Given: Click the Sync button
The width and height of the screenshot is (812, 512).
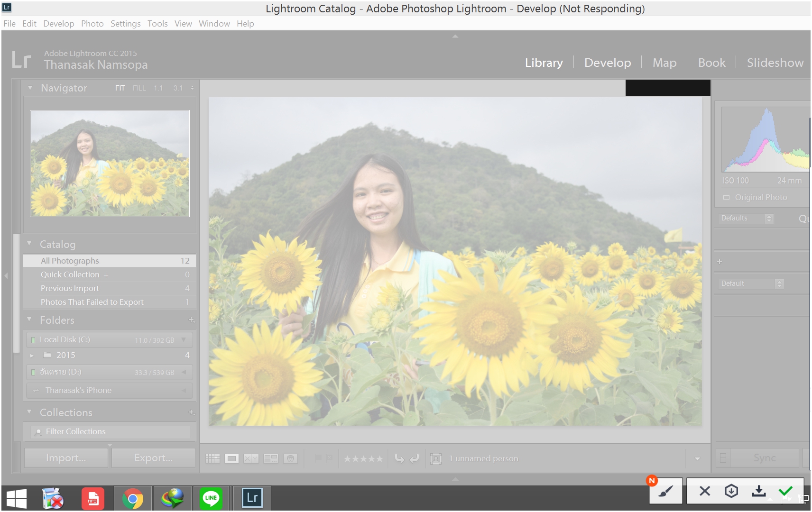Looking at the screenshot, I should (765, 458).
